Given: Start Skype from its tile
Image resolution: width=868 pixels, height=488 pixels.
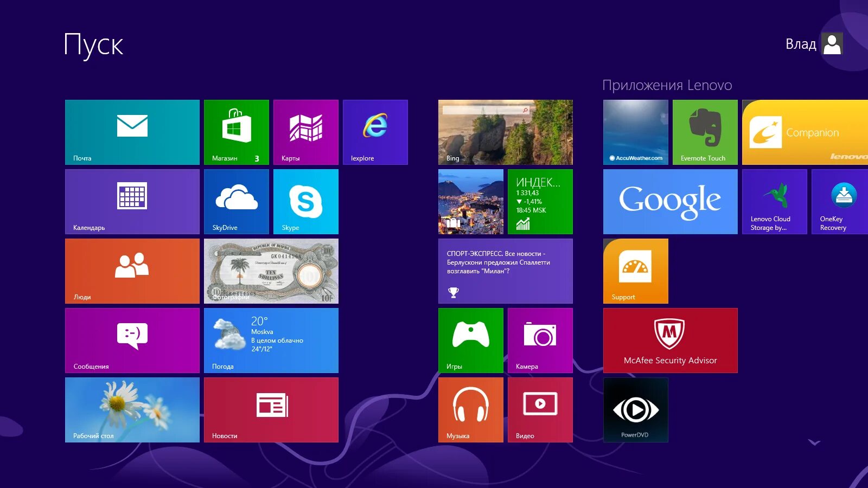Looking at the screenshot, I should [x=306, y=202].
